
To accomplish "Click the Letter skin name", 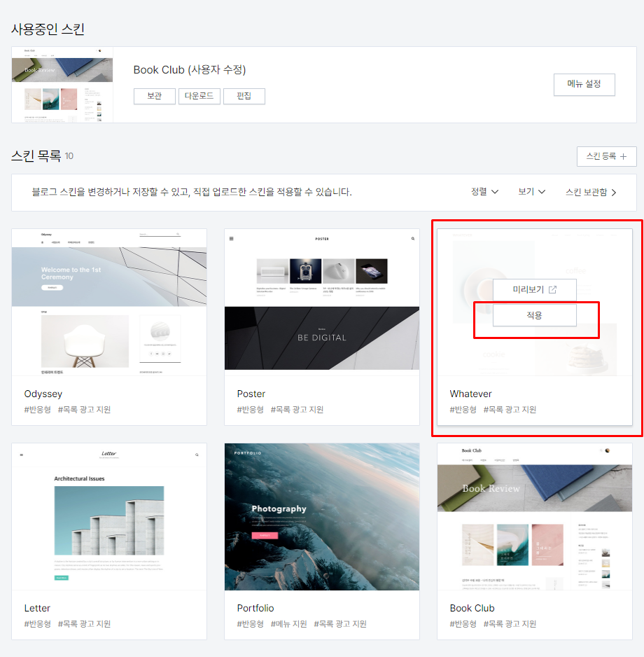I will tap(37, 608).
